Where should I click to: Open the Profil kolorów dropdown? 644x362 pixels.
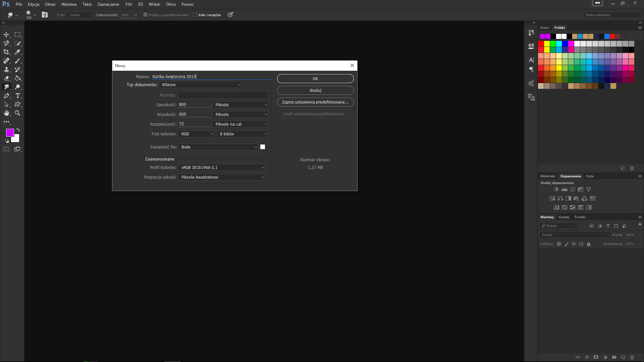(x=222, y=167)
